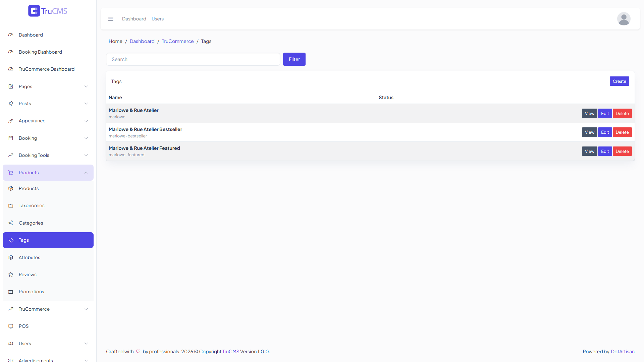
Task: Open the DotArtisan footer link
Action: (623, 352)
